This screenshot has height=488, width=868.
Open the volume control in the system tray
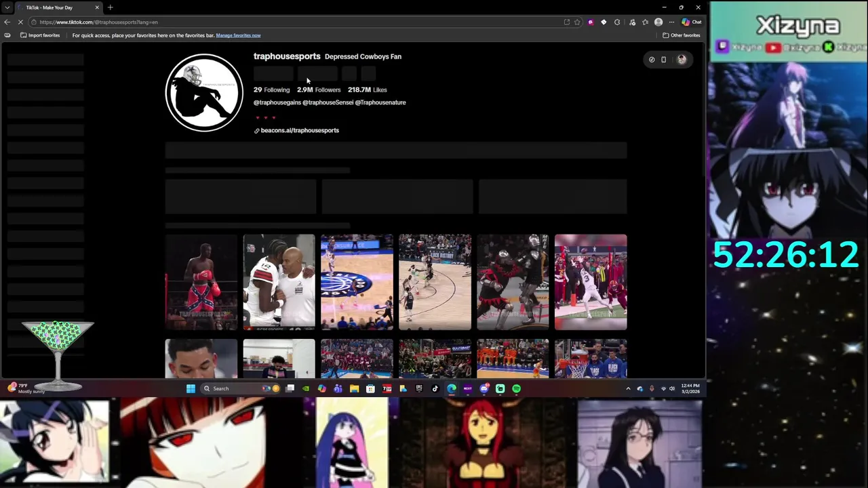pyautogui.click(x=672, y=388)
